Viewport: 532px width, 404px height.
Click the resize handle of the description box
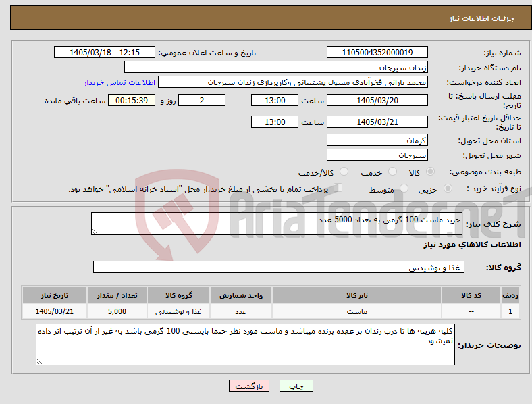[95, 232]
